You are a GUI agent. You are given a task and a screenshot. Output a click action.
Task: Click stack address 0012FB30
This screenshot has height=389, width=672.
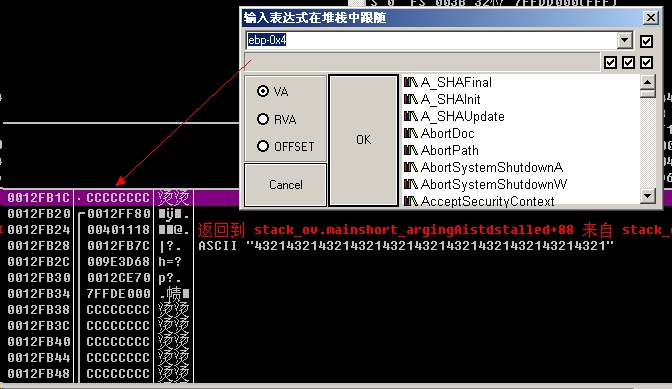38,278
